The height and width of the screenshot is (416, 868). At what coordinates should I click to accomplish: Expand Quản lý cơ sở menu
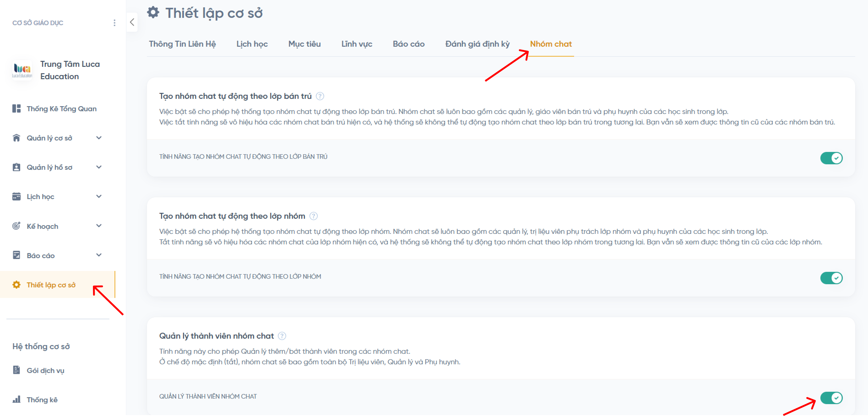click(99, 138)
